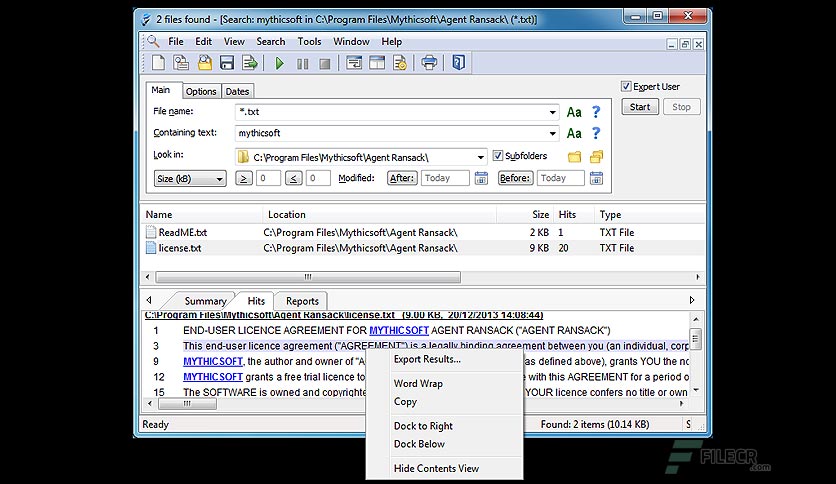The height and width of the screenshot is (484, 836).
Task: Click the Start button
Action: click(x=640, y=107)
